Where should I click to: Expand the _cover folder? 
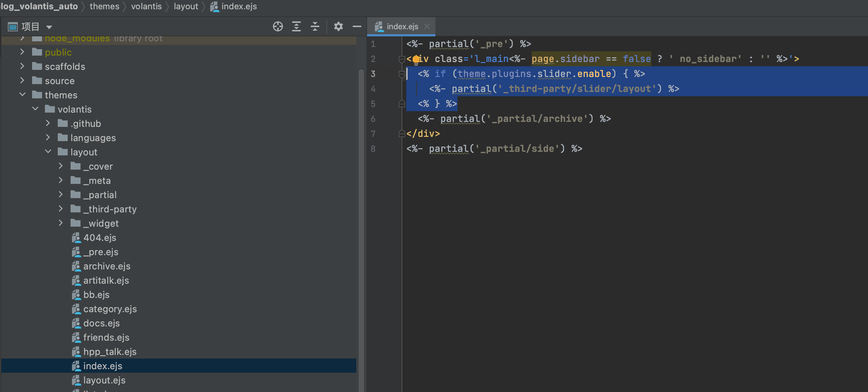(x=61, y=166)
